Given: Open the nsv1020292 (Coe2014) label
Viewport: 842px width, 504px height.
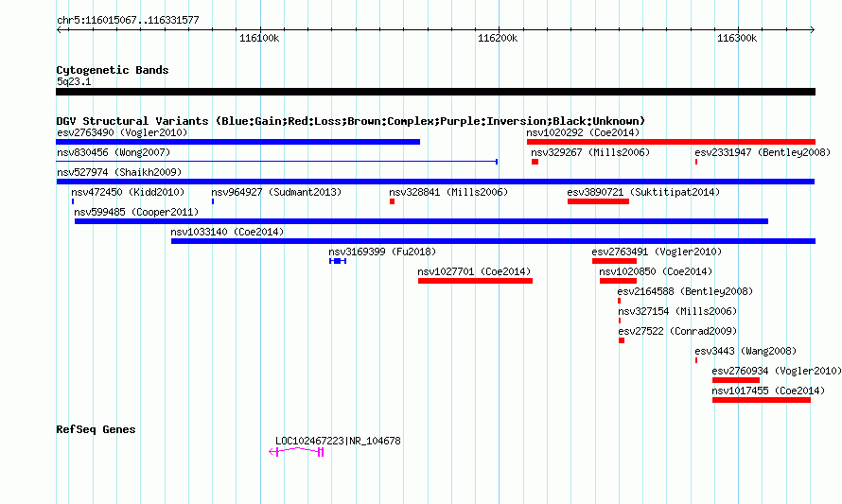Looking at the screenshot, I should 583,132.
